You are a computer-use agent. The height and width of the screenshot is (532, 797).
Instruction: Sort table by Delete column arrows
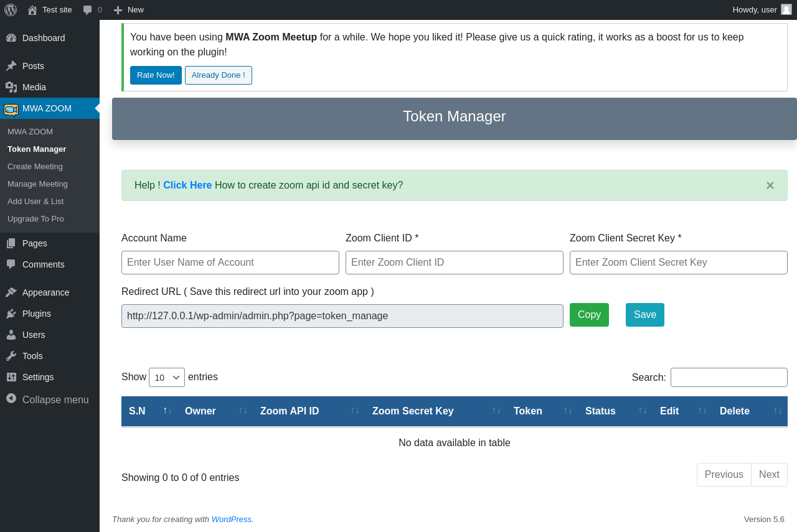[x=778, y=410]
